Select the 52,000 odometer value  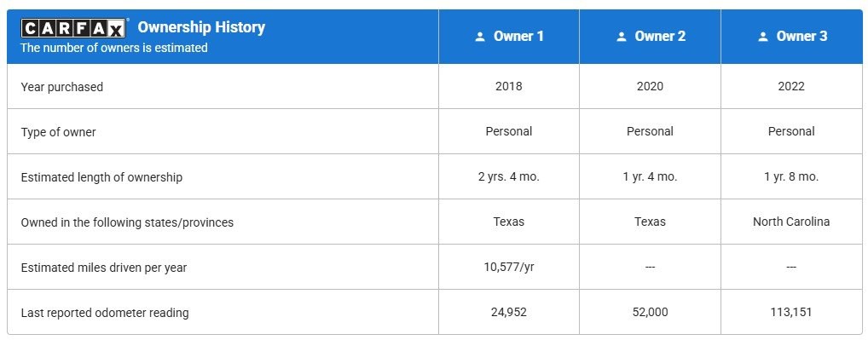(650, 313)
